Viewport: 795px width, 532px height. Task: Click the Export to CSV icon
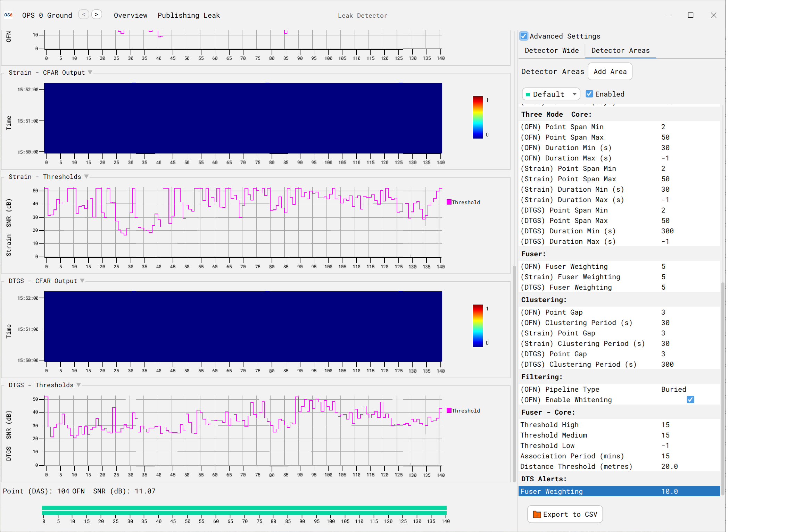pyautogui.click(x=537, y=514)
